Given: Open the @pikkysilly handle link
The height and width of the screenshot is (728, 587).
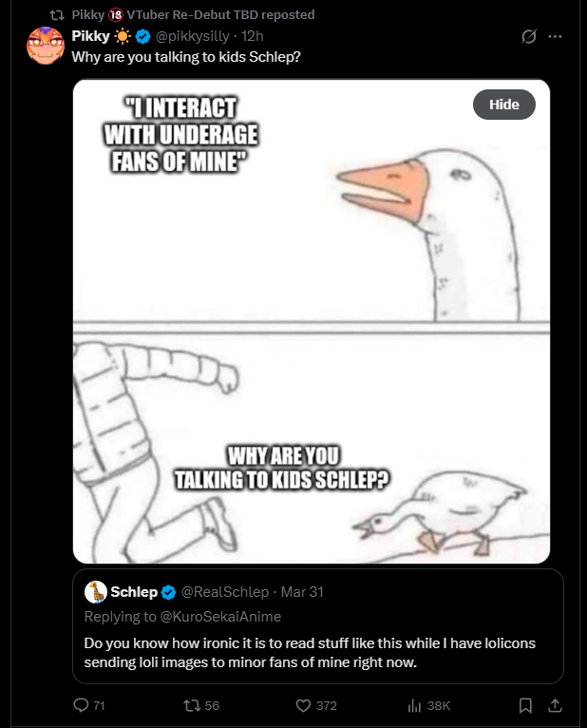Looking at the screenshot, I should coord(196,36).
